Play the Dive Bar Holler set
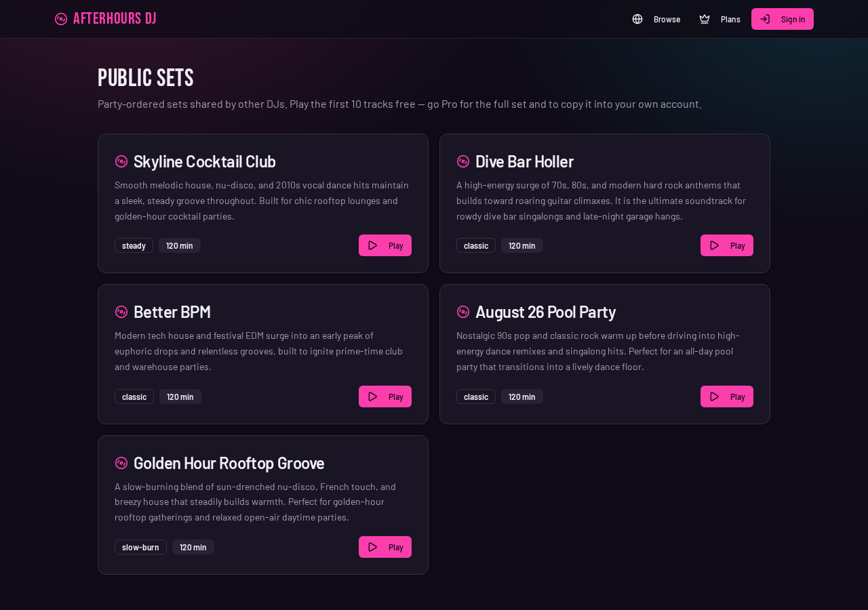The width and height of the screenshot is (868, 610). (x=727, y=245)
